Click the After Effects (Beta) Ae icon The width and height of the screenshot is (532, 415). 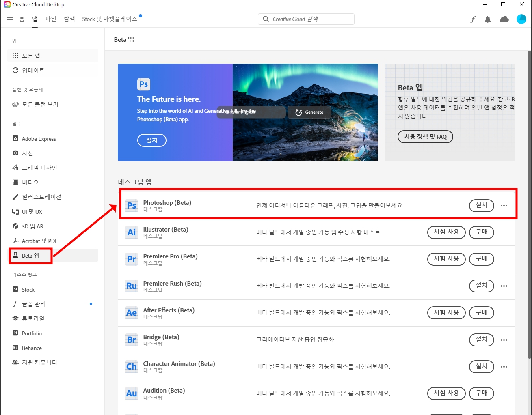[132, 312]
